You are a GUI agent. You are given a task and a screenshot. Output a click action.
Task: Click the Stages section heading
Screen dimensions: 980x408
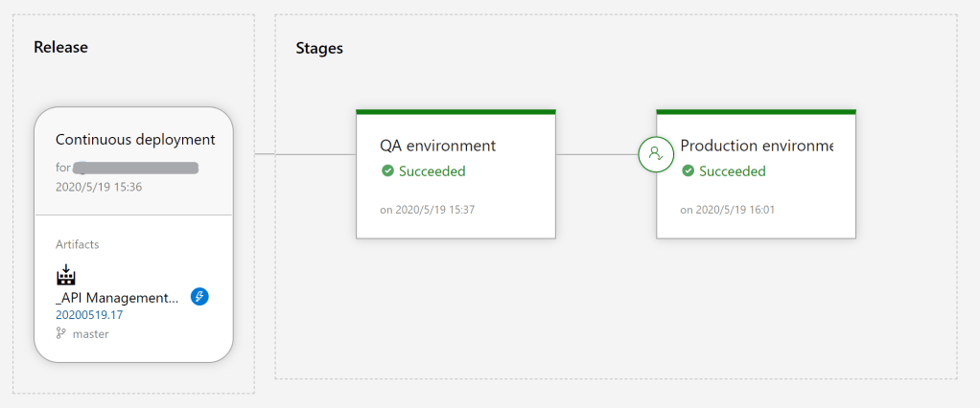click(318, 48)
